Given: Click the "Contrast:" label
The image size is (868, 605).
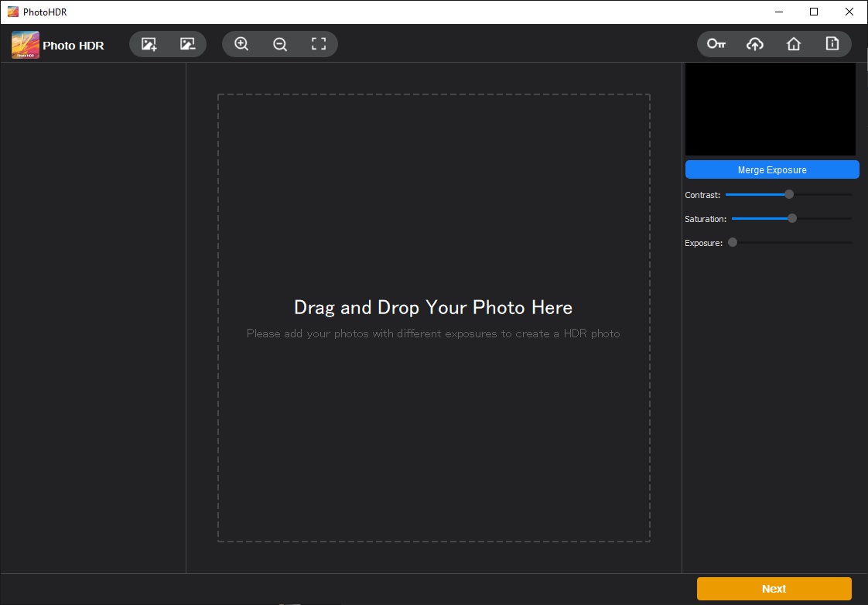Looking at the screenshot, I should 702,195.
